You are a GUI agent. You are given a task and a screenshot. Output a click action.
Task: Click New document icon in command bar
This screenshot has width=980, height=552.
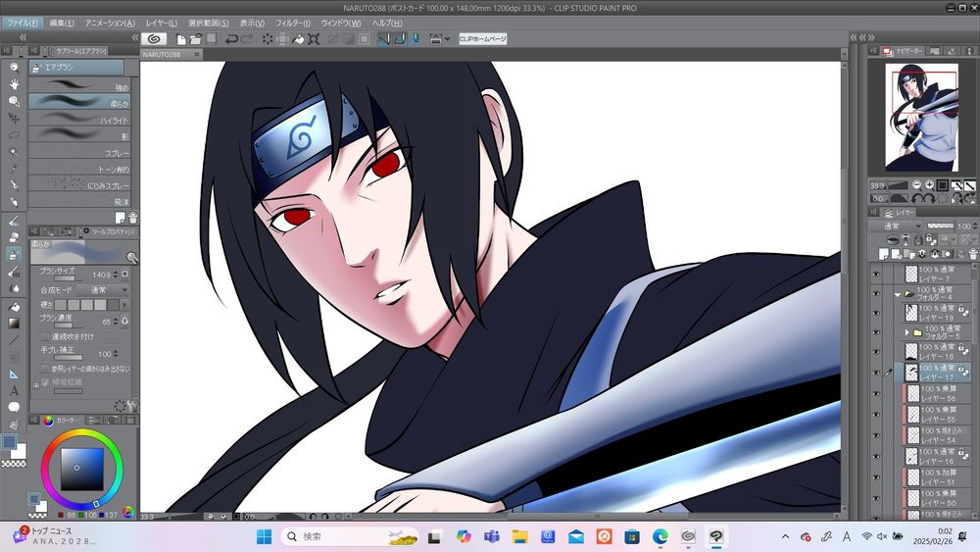(x=180, y=39)
